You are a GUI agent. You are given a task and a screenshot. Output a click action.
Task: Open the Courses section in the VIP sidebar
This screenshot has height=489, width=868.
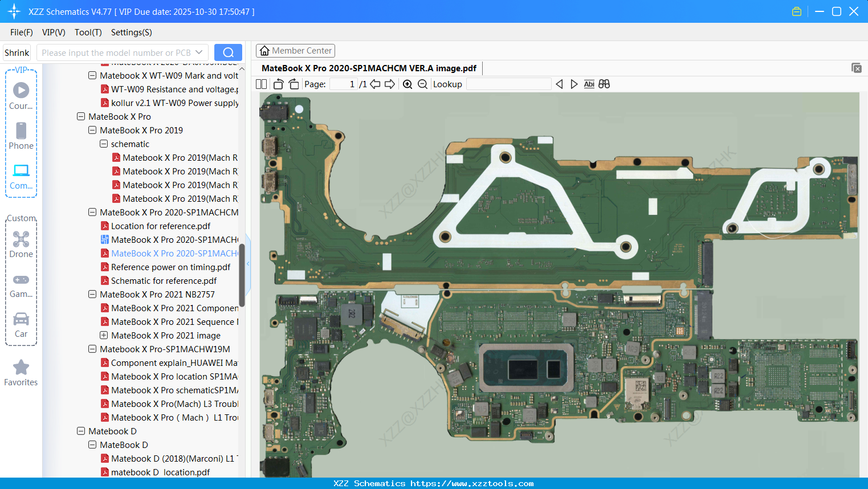pos(21,96)
